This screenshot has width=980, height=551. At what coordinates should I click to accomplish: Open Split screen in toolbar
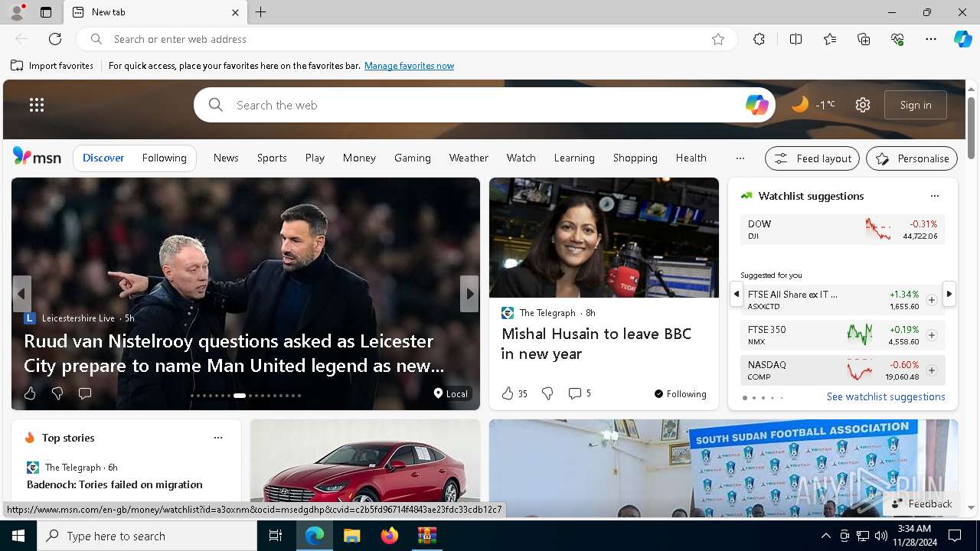click(x=795, y=39)
